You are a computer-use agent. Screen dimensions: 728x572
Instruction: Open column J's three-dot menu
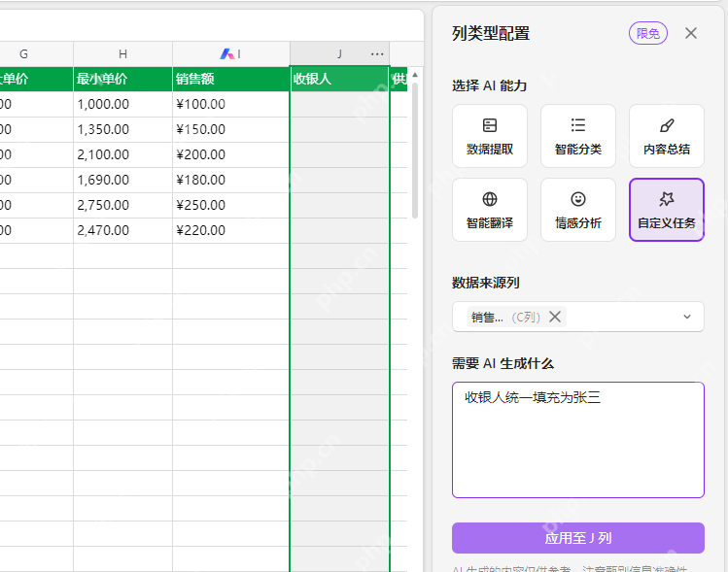click(x=377, y=54)
